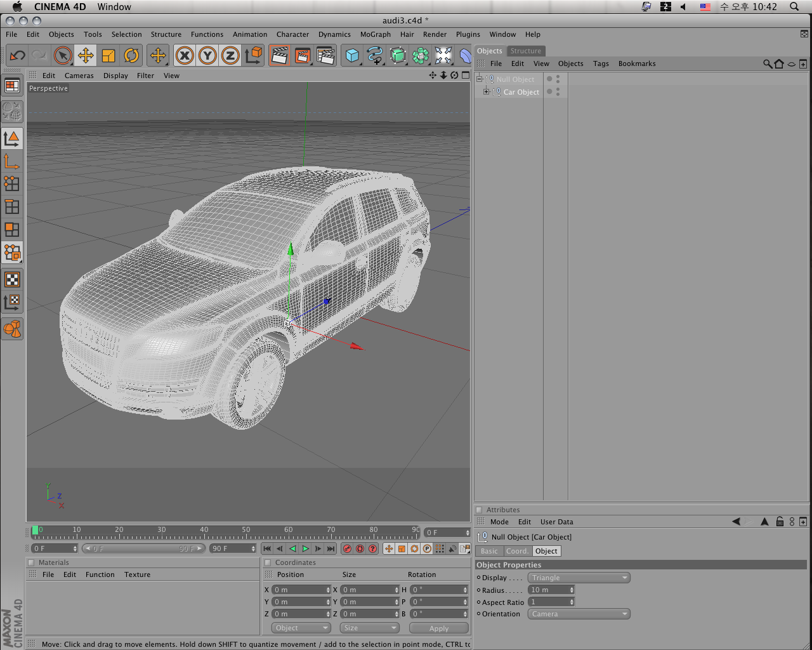The height and width of the screenshot is (650, 812).
Task: Open the Display dropdown showing Triangle
Action: point(579,578)
